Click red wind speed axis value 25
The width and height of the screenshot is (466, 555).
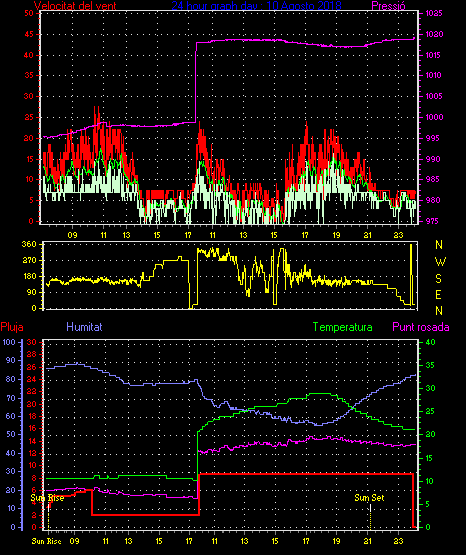pyautogui.click(x=29, y=117)
